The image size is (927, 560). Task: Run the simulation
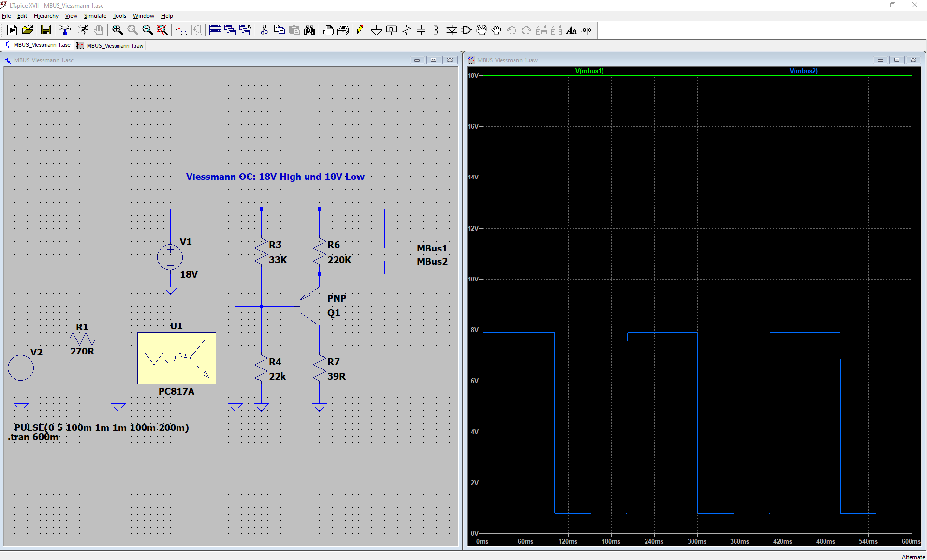pyautogui.click(x=83, y=30)
